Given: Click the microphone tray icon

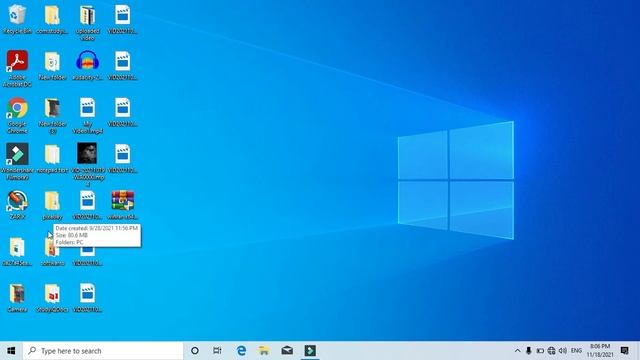Looking at the screenshot, I should tap(529, 351).
